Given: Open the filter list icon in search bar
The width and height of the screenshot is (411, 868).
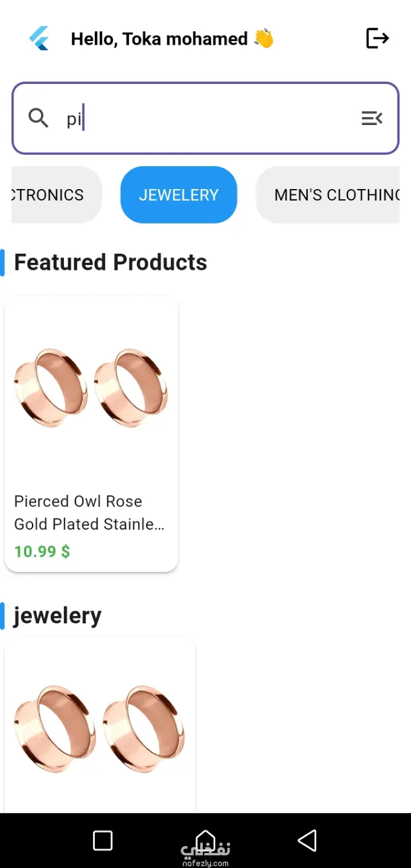Looking at the screenshot, I should click(x=372, y=118).
